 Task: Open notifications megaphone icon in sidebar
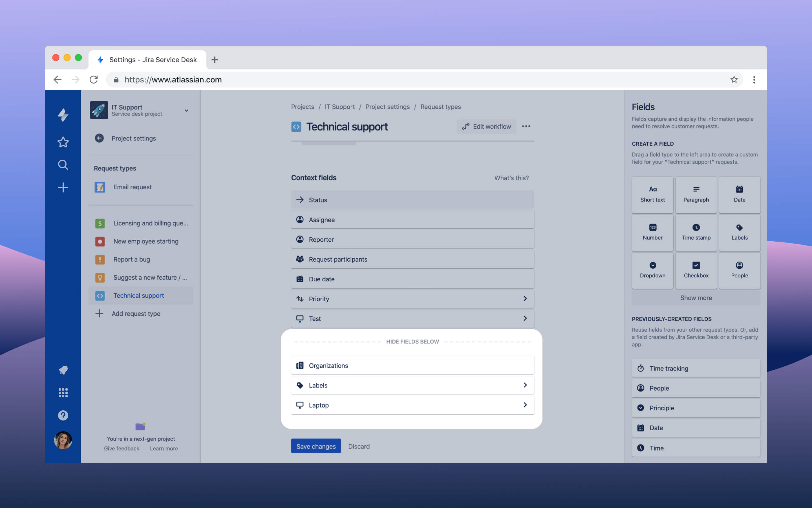(63, 370)
